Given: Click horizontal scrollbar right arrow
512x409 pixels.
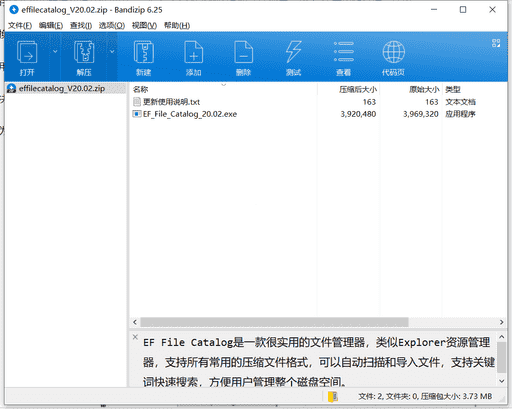Looking at the screenshot, I should [x=501, y=322].
